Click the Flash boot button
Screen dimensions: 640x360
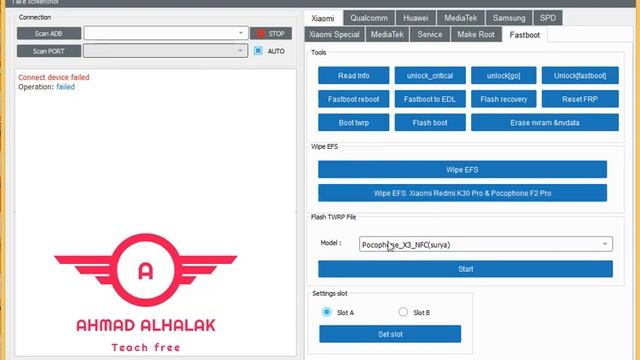point(430,122)
